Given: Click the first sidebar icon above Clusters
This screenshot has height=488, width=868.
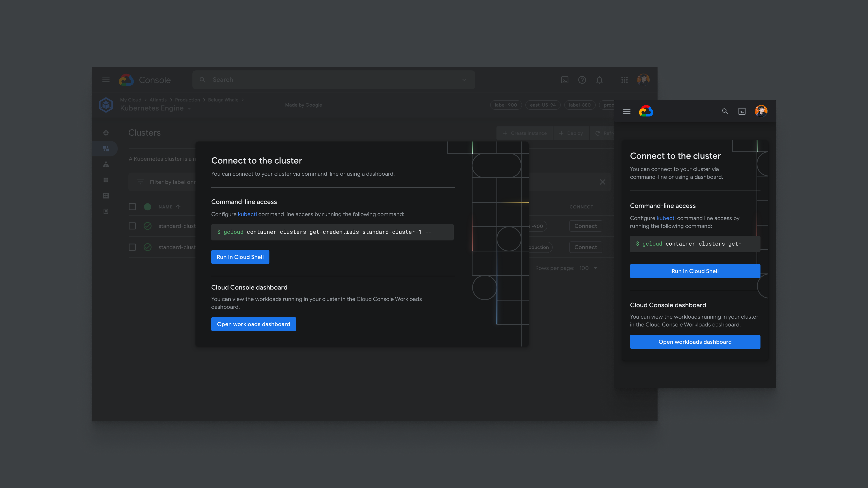Looking at the screenshot, I should click(x=106, y=133).
